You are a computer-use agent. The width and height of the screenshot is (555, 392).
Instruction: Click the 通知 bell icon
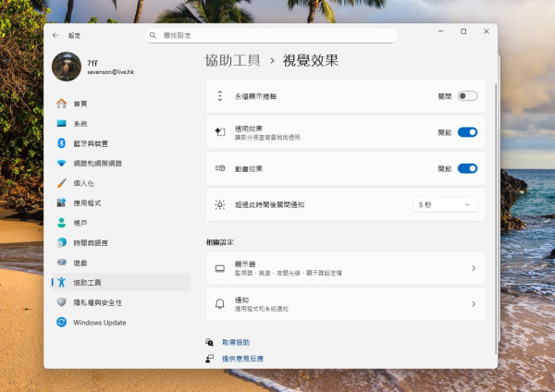(220, 304)
